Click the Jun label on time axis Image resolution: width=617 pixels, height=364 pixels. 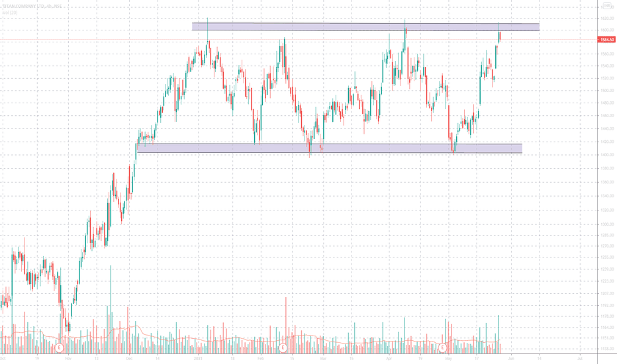pos(511,359)
